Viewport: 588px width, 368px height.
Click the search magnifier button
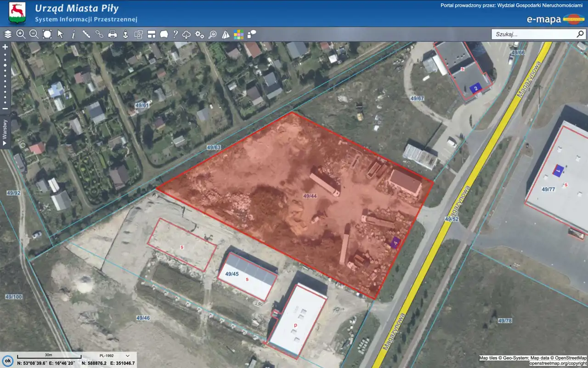click(580, 34)
